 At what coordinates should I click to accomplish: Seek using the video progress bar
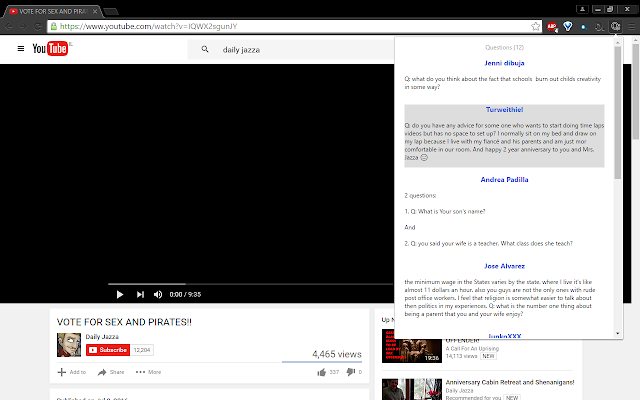click(x=250, y=284)
